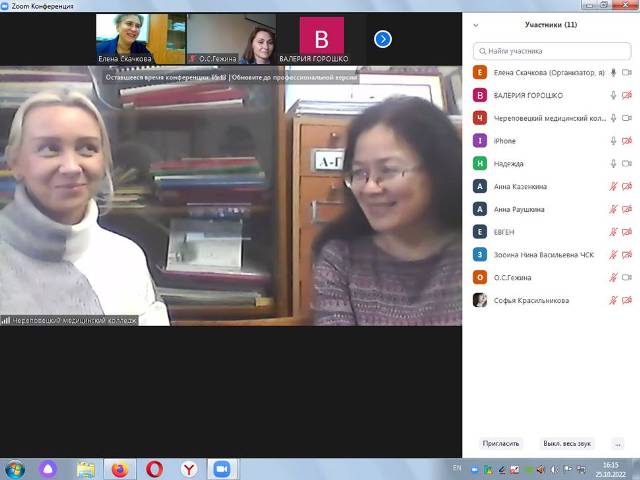640x480 pixels.
Task: Toggle camera icon for ВАЛЕРИЯ ГОРОШКО
Action: (x=627, y=96)
